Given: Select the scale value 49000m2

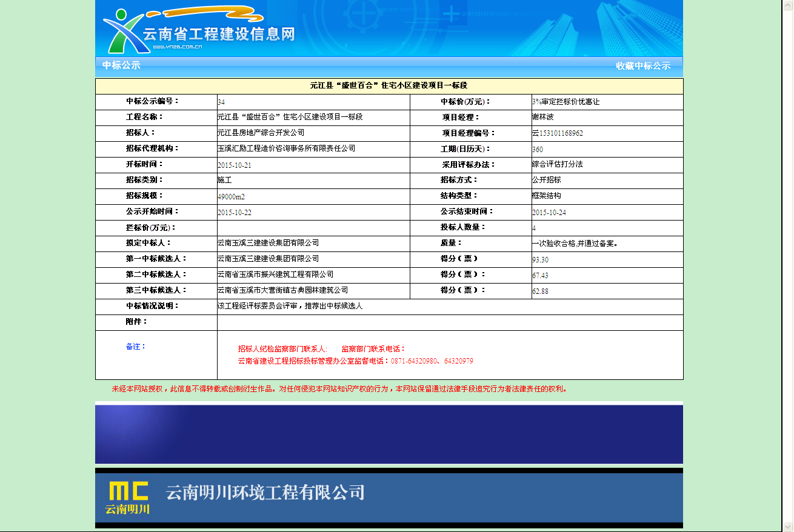Looking at the screenshot, I should point(232,197).
